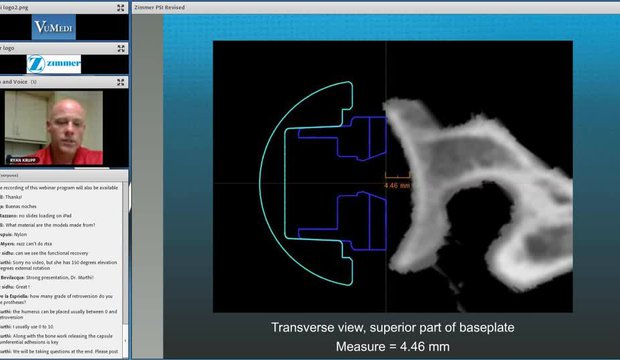This screenshot has width=620, height=360.
Task: Select the Zimmer PSI Revised panel title
Action: (x=159, y=7)
